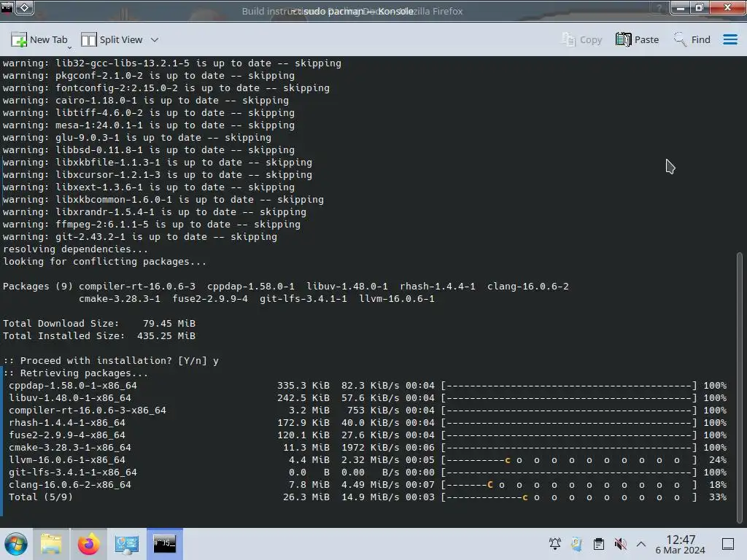Screen dimensions: 747x560
Task: Expand hidden system tray icons arrow
Action: [641, 544]
